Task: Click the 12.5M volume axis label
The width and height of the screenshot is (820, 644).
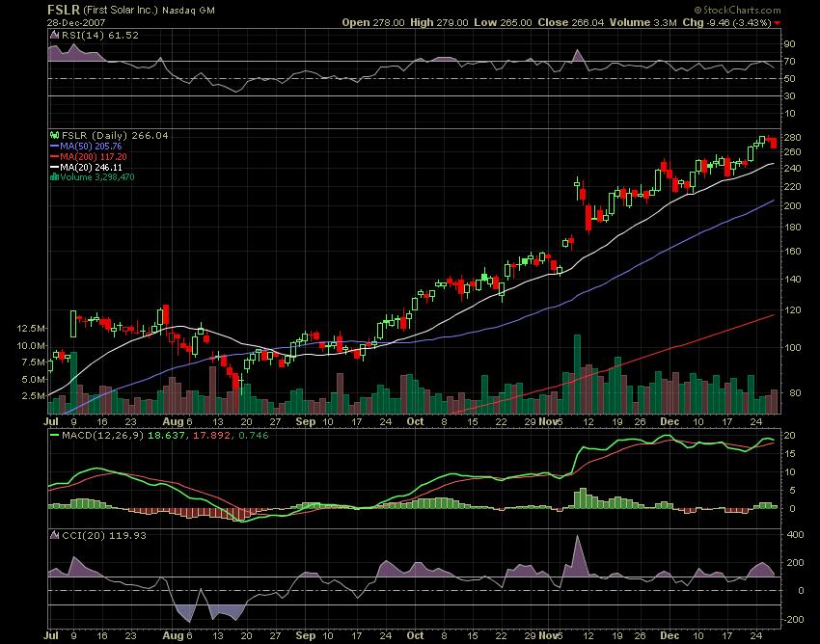Action: [31, 329]
